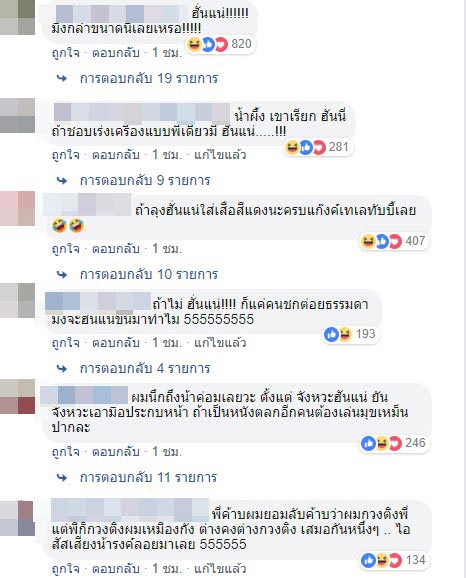This screenshot has width=466, height=578.
Task: Like the first comment using ถูกใจ
Action: tap(66, 53)
